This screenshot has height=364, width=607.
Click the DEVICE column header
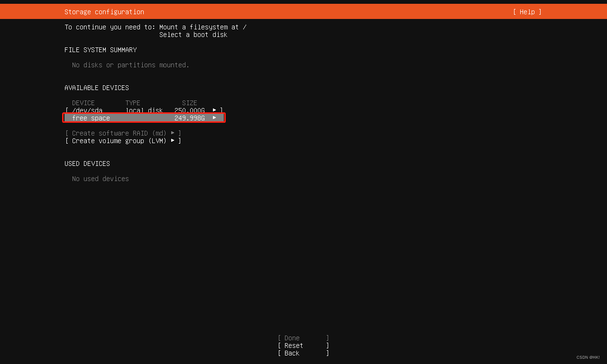point(83,103)
